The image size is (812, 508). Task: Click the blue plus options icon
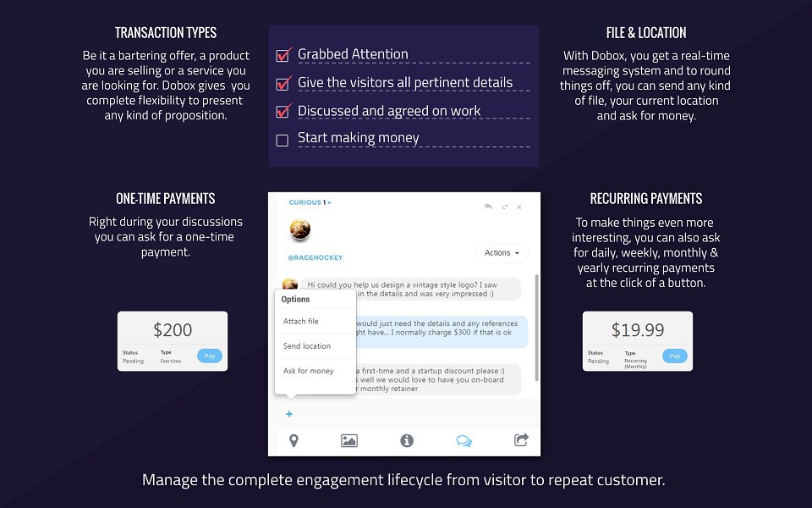point(289,414)
